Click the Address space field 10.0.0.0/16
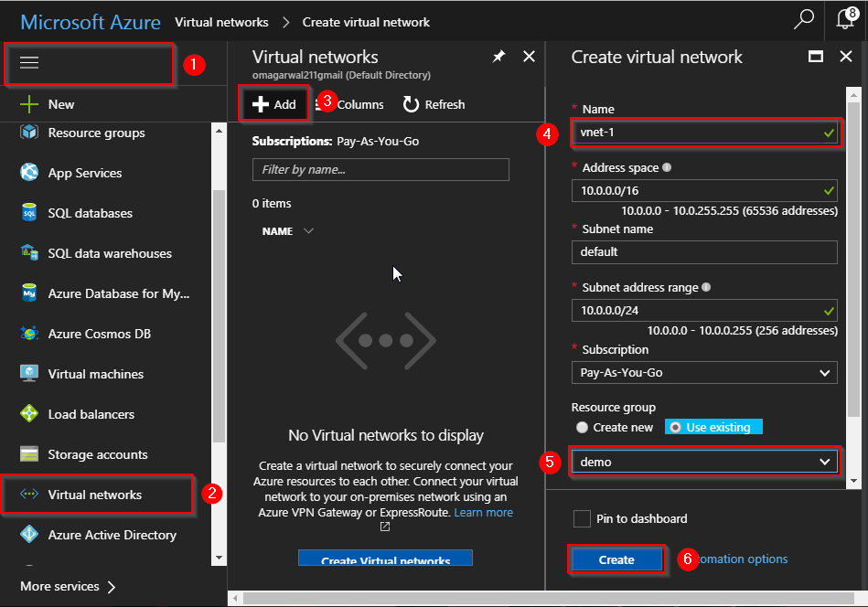 (704, 190)
